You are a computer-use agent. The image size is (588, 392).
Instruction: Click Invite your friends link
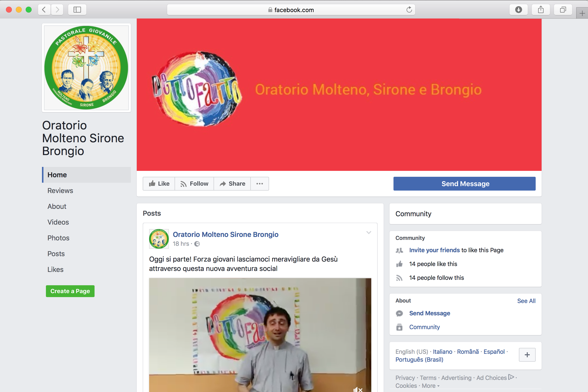tap(434, 250)
